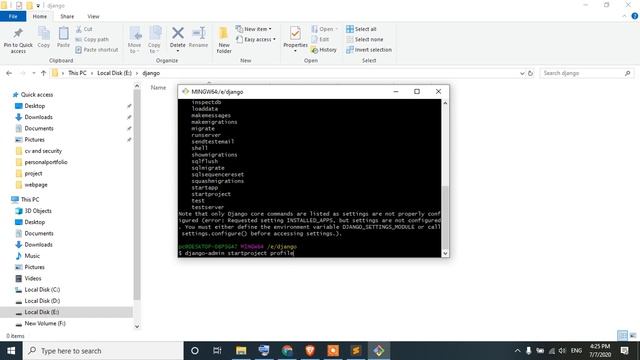Show hidden system tray icons
The width and height of the screenshot is (640, 360).
click(517, 351)
